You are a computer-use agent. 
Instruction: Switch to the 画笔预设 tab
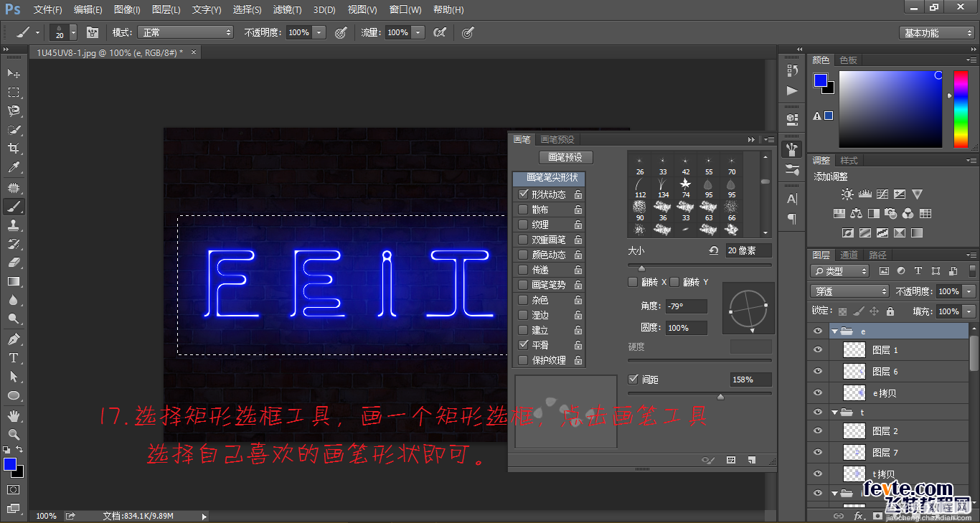pyautogui.click(x=557, y=139)
